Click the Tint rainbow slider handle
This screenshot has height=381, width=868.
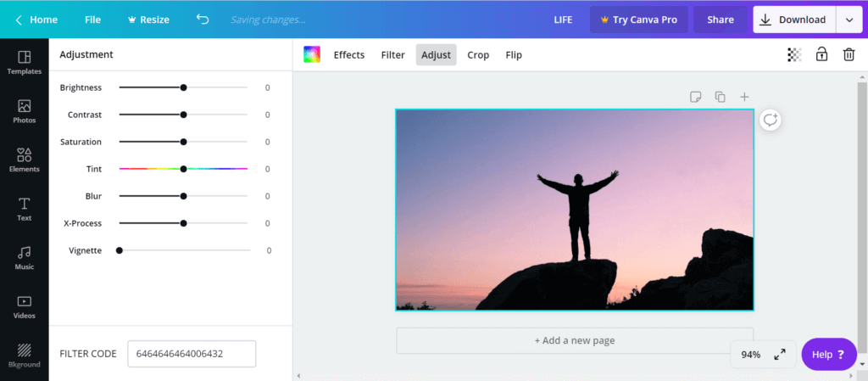183,169
